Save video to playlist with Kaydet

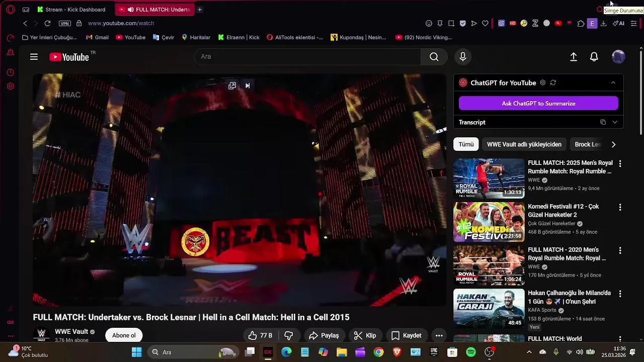coord(407,335)
